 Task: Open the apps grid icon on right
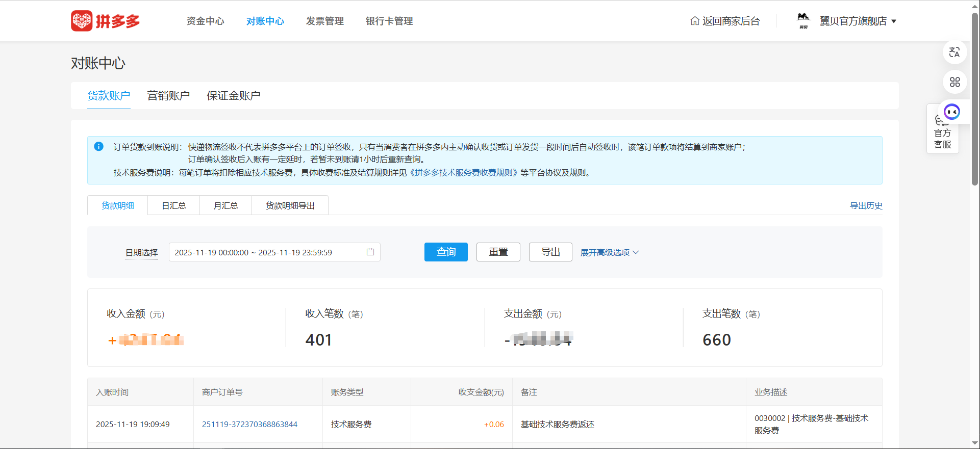pyautogui.click(x=954, y=82)
